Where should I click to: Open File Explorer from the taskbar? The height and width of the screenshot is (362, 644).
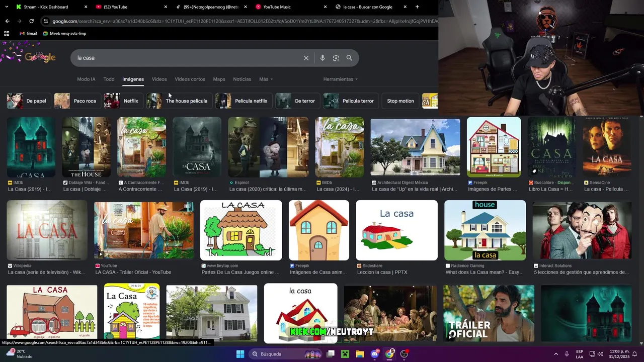[360, 354]
